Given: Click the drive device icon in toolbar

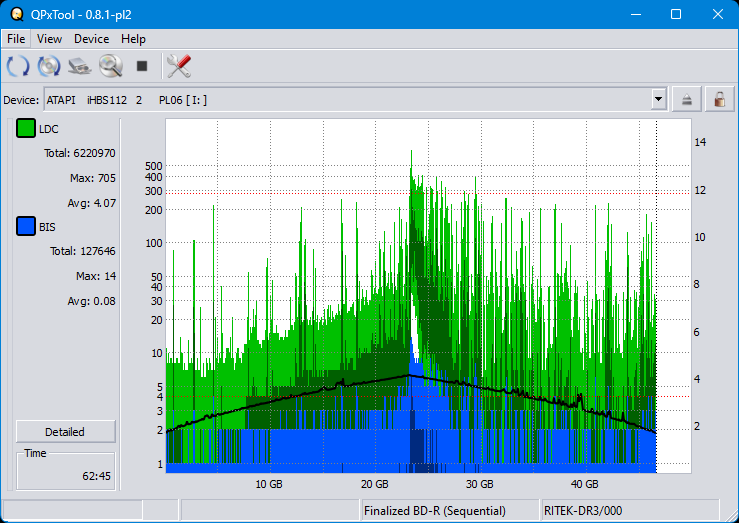Looking at the screenshot, I should pyautogui.click(x=80, y=67).
